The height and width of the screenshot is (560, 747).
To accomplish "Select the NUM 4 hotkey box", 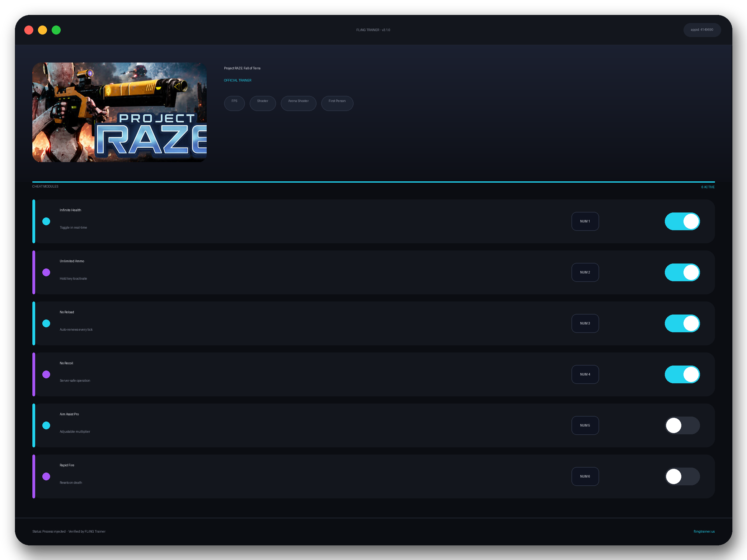I will (x=585, y=374).
